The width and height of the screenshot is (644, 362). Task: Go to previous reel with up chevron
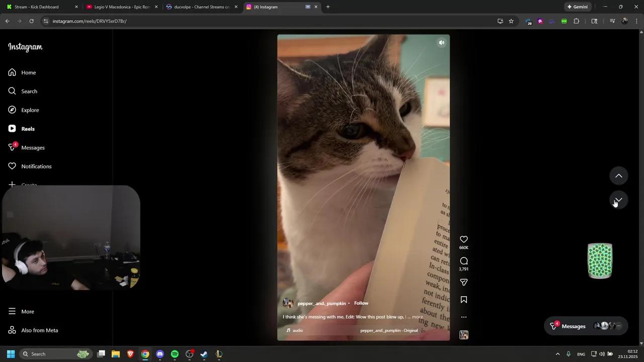(619, 176)
